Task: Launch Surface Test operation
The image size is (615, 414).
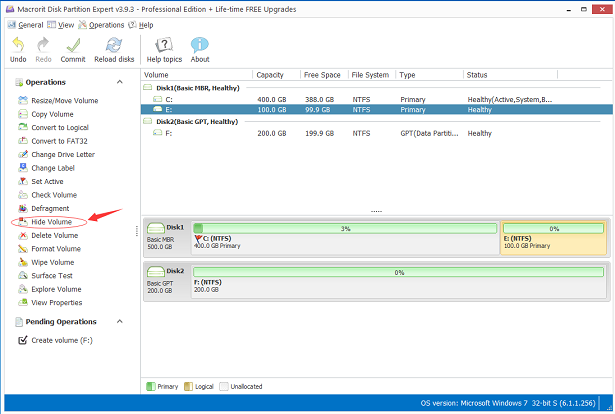Action: [45, 276]
